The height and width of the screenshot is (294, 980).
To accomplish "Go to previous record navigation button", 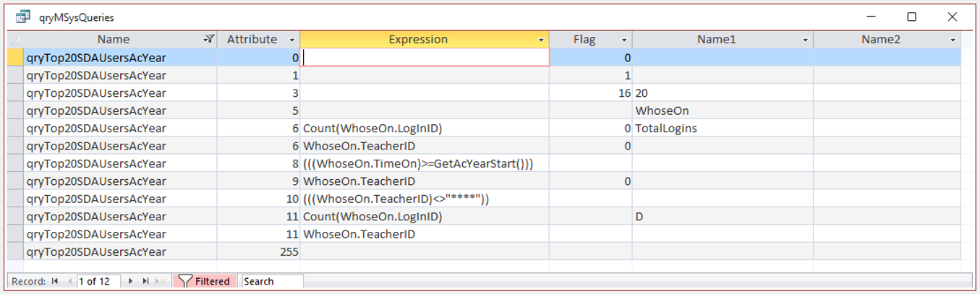I will (69, 281).
